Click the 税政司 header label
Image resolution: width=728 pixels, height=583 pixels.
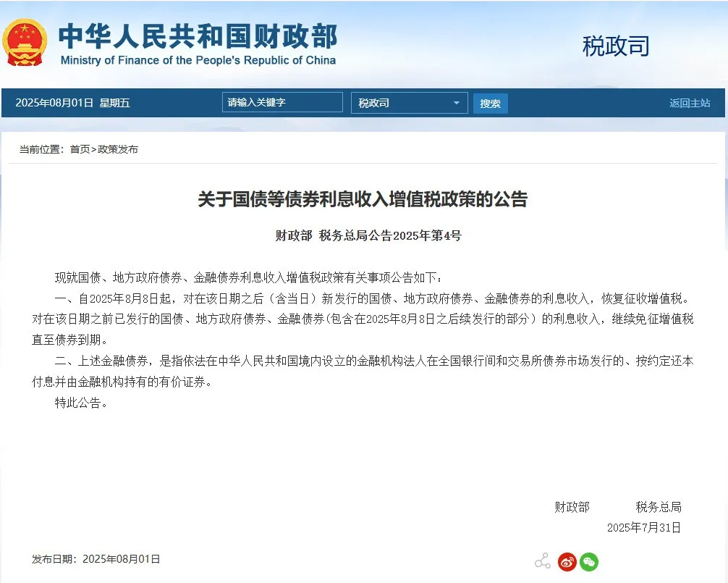click(x=616, y=46)
